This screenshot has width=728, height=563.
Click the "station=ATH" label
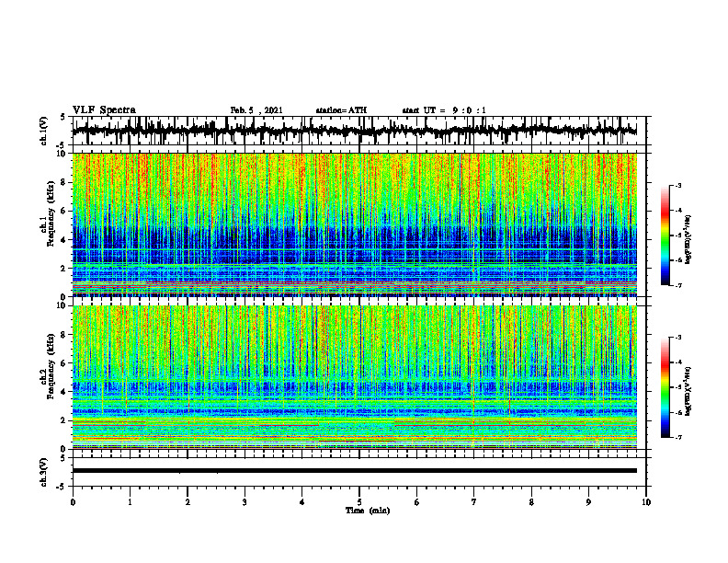click(x=341, y=110)
